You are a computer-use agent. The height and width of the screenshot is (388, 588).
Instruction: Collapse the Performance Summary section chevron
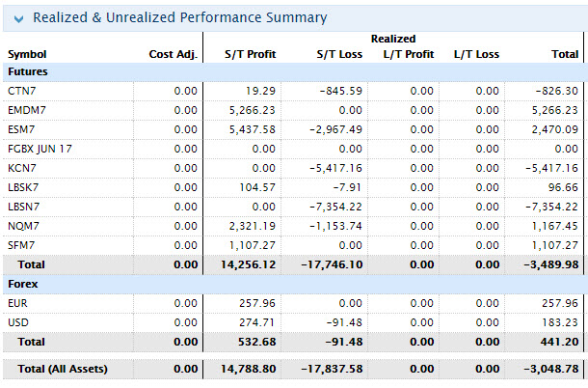click(16, 18)
